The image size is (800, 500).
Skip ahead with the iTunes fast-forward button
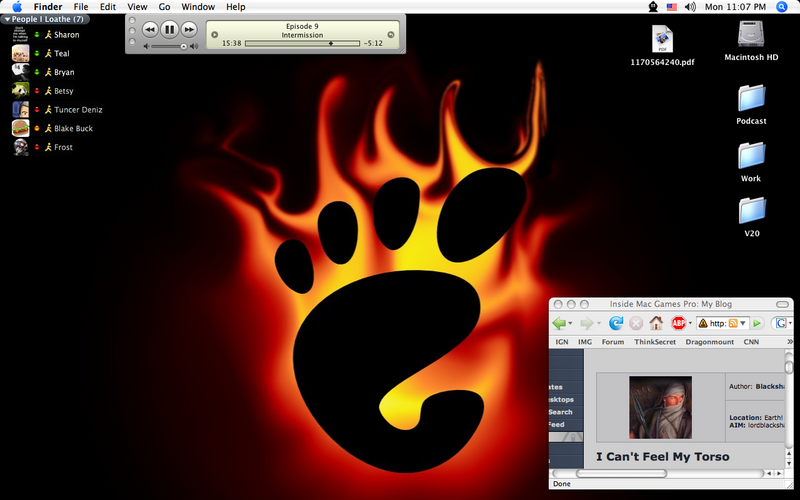click(189, 30)
